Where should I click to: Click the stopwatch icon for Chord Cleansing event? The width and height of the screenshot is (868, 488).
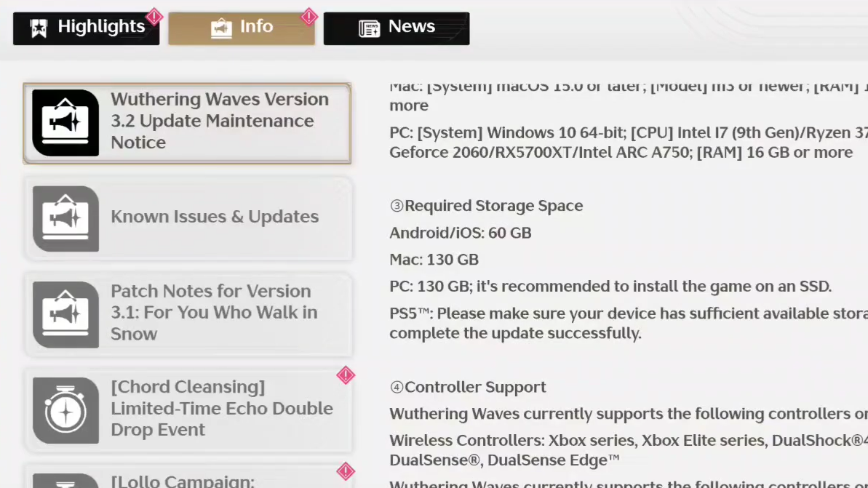click(x=65, y=410)
